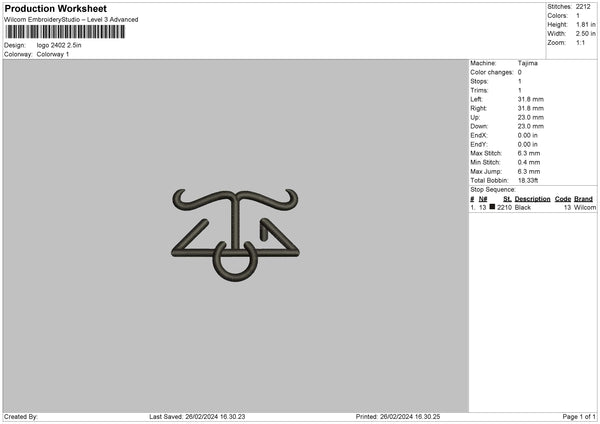This screenshot has width=600, height=424.
Task: Click the Stop Sequence heading
Action: pyautogui.click(x=493, y=190)
